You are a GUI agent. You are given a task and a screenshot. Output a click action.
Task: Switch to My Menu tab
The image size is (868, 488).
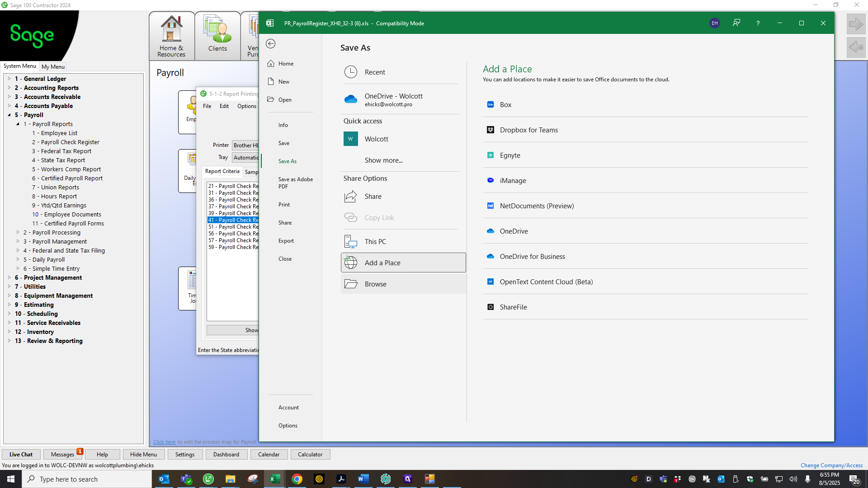tap(53, 66)
